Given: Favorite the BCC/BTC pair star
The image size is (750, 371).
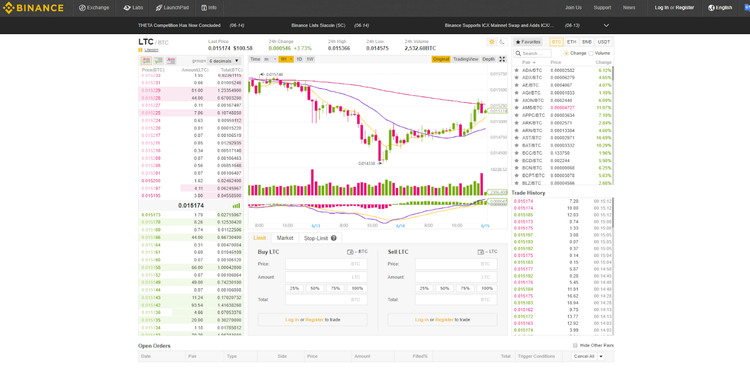Looking at the screenshot, I should (x=517, y=153).
